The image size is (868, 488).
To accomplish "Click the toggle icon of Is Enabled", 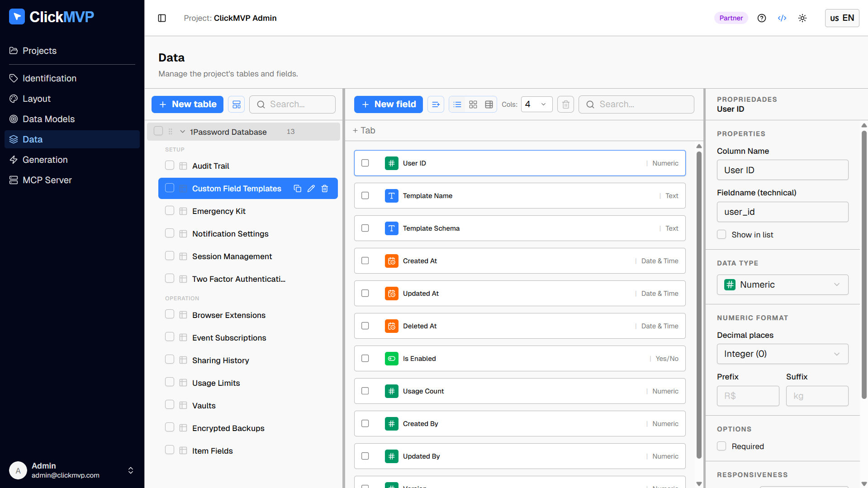I will [x=392, y=359].
